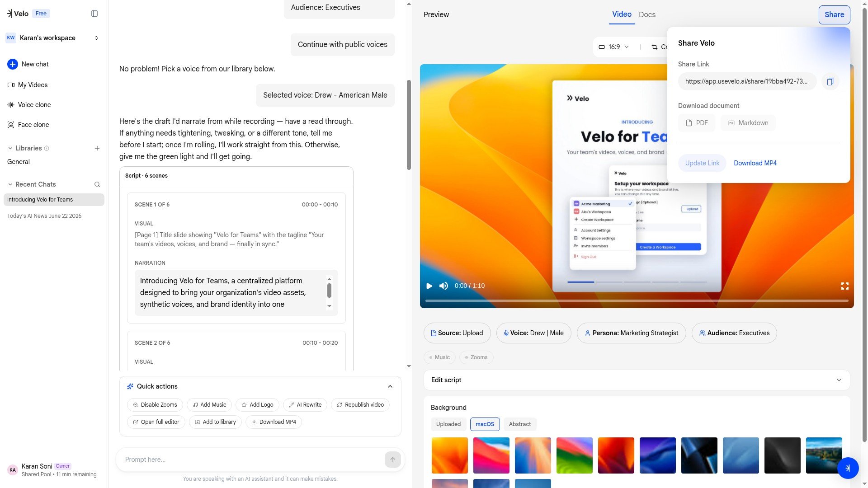Open full editor
868x488 pixels.
pos(156,422)
